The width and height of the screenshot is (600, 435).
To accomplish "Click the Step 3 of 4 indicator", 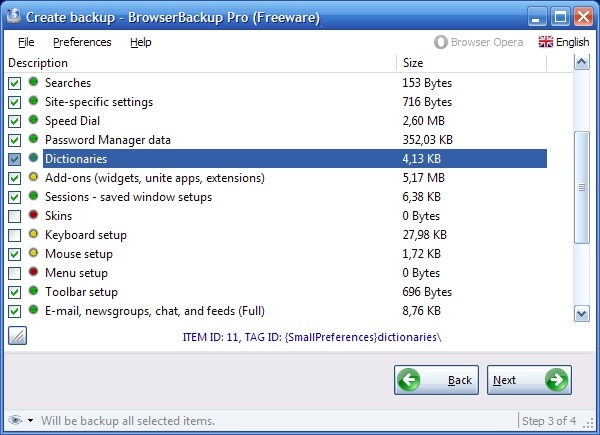I will (x=549, y=421).
